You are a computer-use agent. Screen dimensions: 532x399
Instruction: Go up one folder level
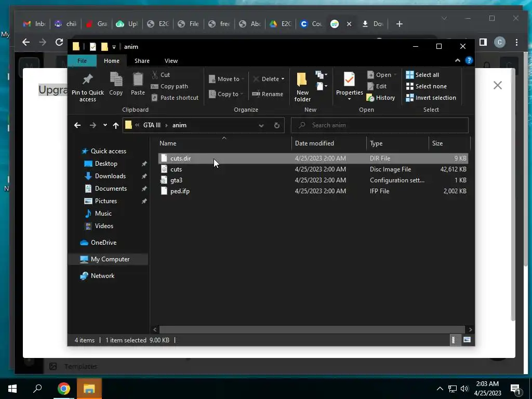(116, 126)
